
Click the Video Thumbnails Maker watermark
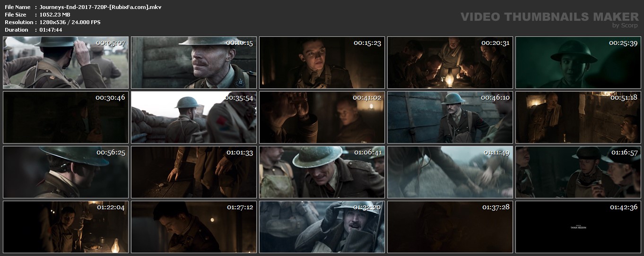tap(549, 17)
